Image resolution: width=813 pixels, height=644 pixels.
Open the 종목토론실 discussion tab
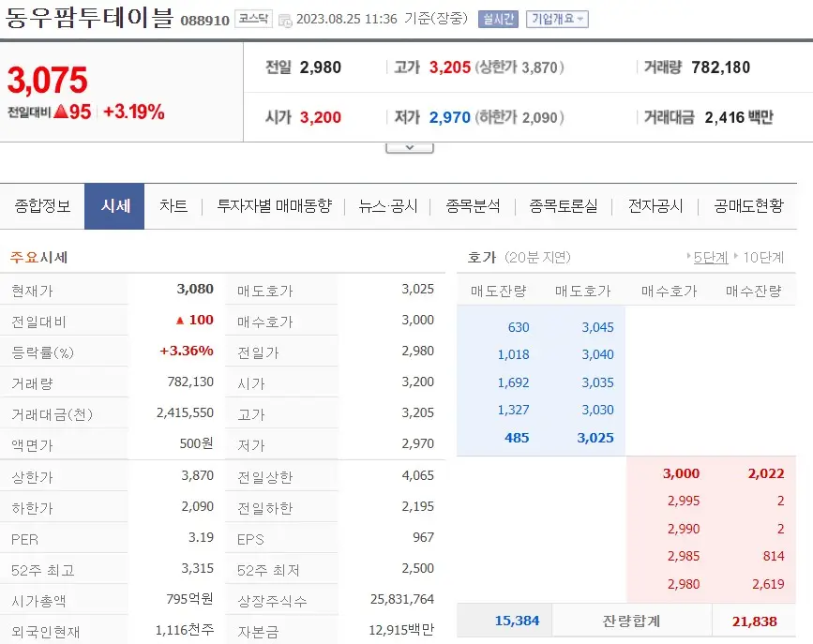tap(564, 207)
